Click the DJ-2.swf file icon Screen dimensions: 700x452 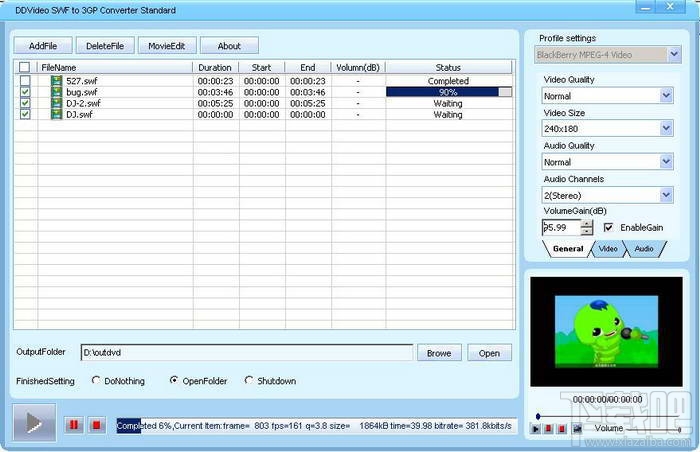coord(56,103)
